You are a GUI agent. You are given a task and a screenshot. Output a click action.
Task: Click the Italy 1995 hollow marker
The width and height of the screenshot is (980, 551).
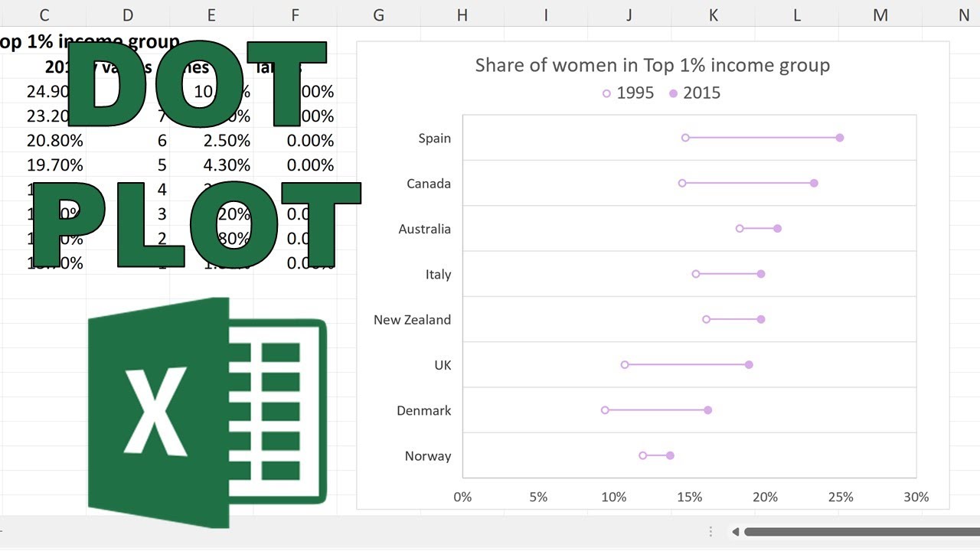(x=696, y=274)
